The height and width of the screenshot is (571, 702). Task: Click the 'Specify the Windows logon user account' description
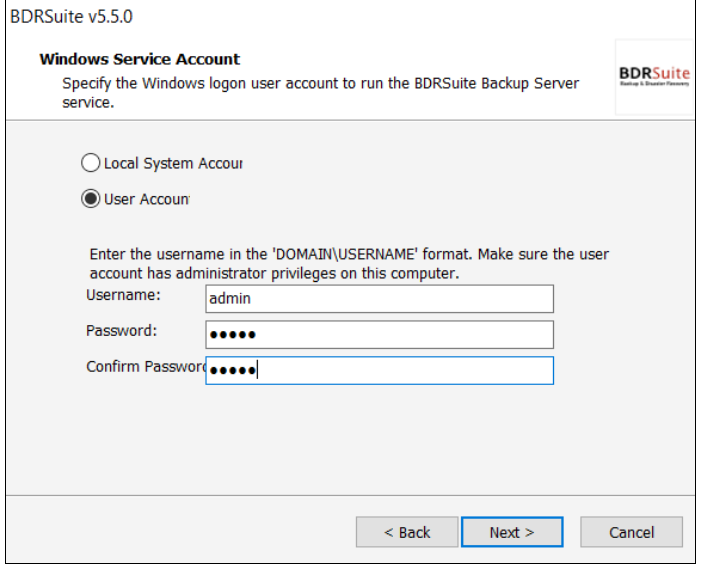(321, 93)
